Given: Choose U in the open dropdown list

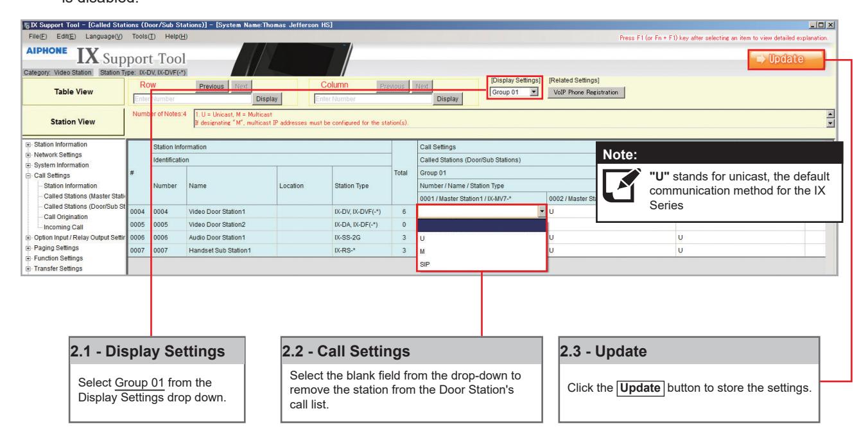Looking at the screenshot, I should 482,239.
